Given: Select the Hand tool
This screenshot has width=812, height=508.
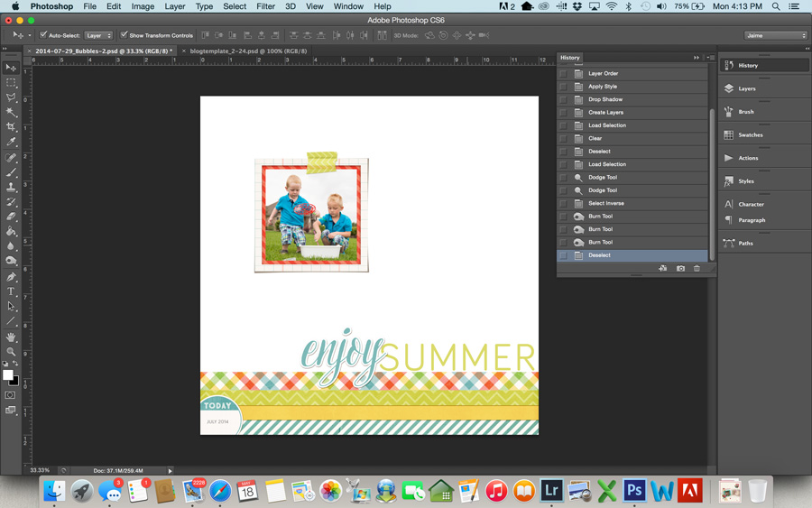Looking at the screenshot, I should tap(11, 337).
